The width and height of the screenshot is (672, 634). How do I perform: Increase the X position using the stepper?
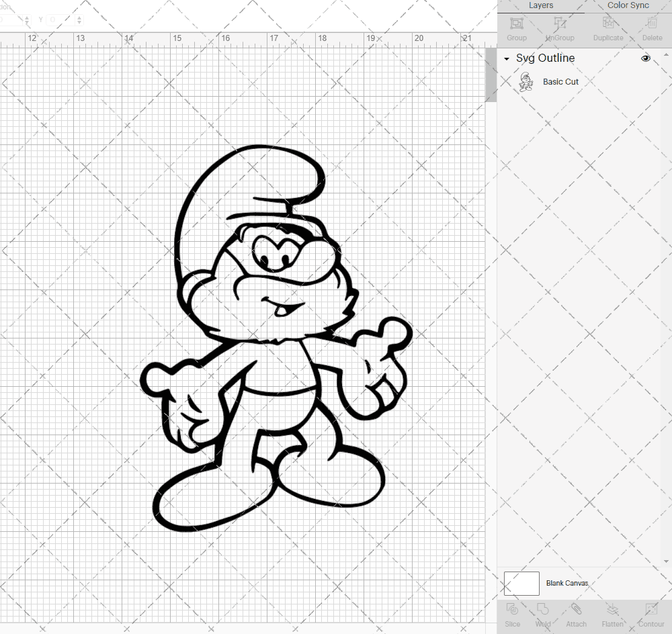[27, 17]
